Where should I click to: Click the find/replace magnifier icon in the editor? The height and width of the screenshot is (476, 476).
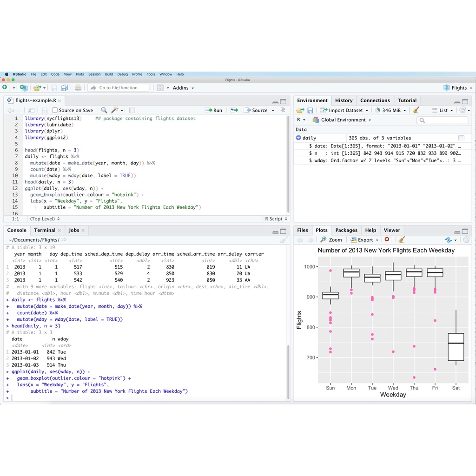tap(104, 110)
